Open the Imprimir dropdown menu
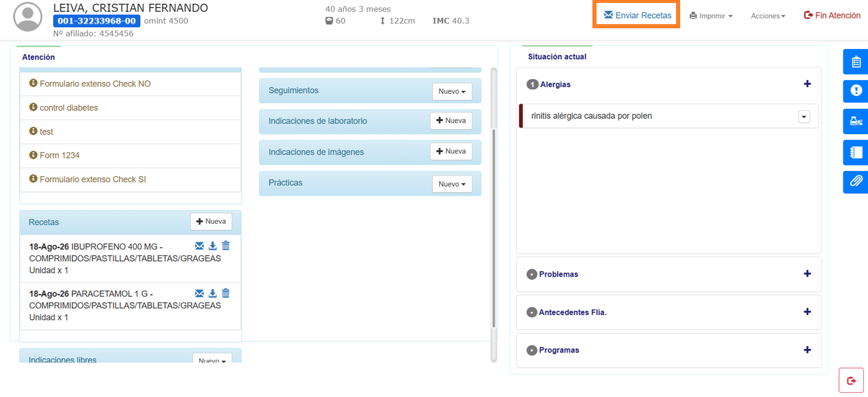Screen dimensions: 868x397 coord(711,16)
